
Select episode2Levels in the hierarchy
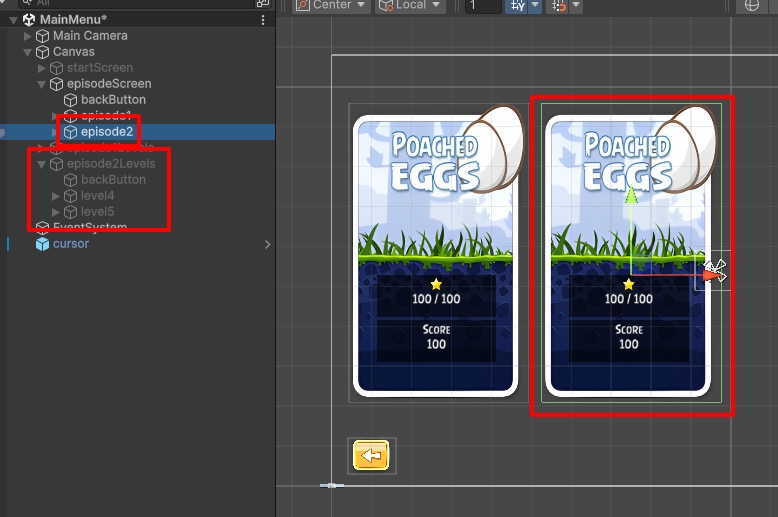pyautogui.click(x=111, y=163)
